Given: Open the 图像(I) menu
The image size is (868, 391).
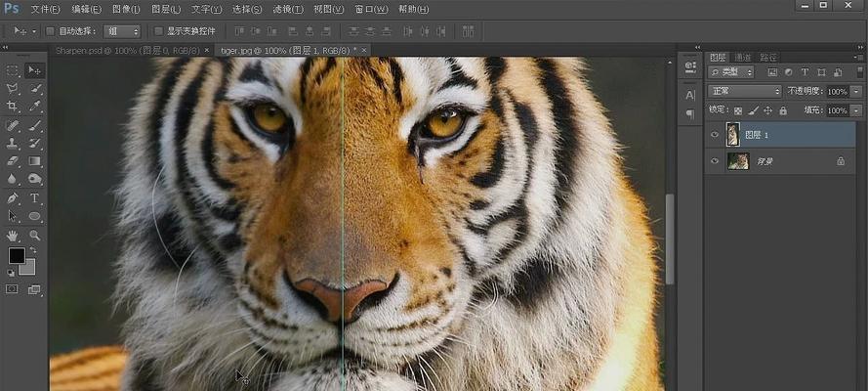Looking at the screenshot, I should [126, 10].
